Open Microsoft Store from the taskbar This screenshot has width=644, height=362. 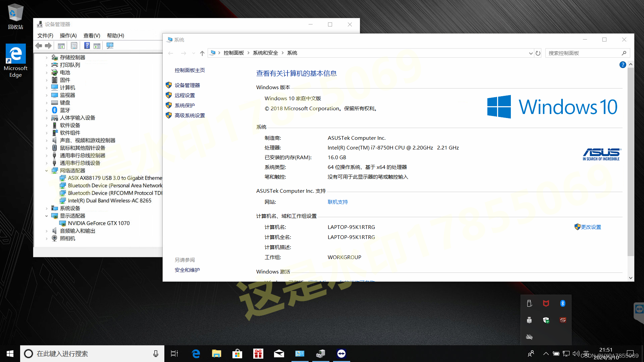point(237,354)
